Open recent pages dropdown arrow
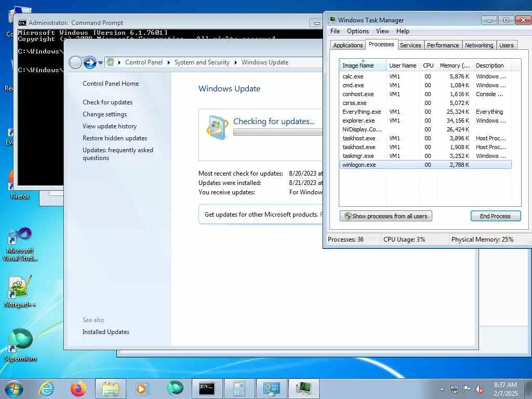The image size is (532, 399). (100, 63)
